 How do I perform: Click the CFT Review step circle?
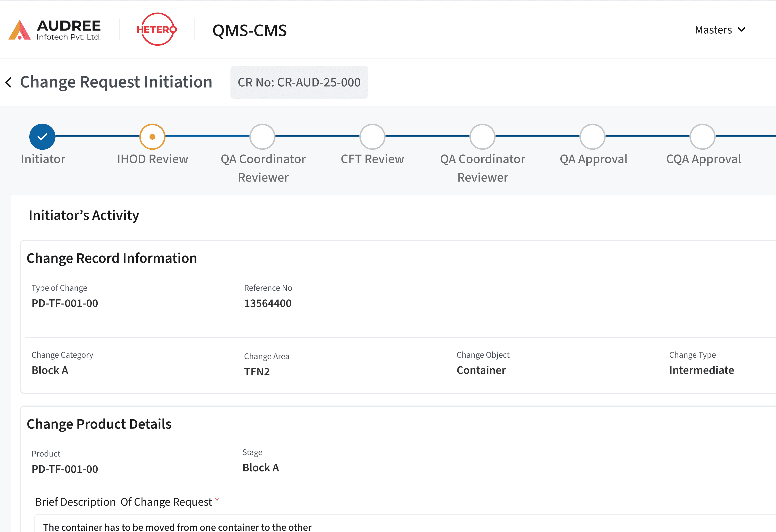pos(372,136)
